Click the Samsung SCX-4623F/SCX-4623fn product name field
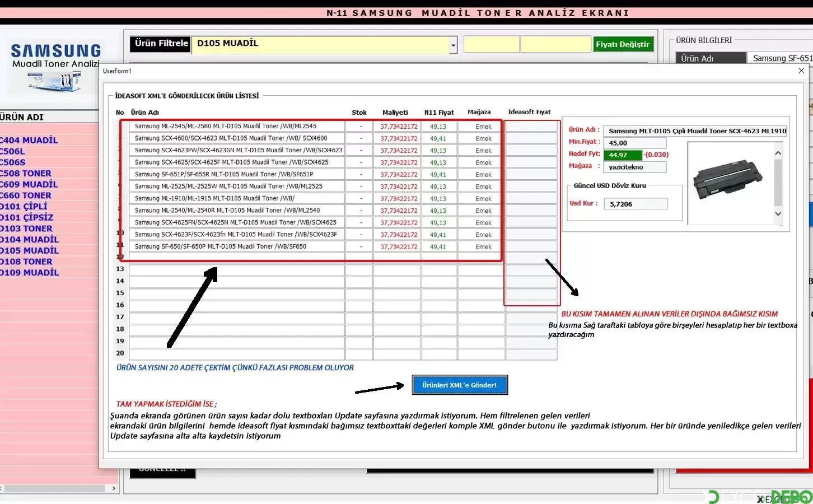 point(237,235)
